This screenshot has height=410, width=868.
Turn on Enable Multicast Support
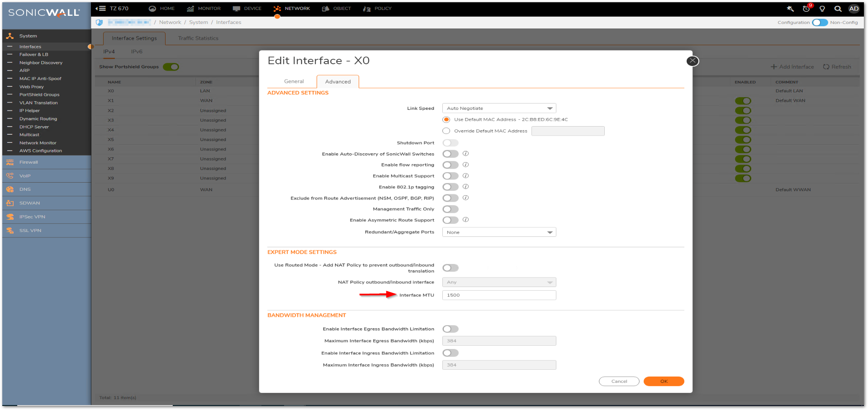click(451, 176)
